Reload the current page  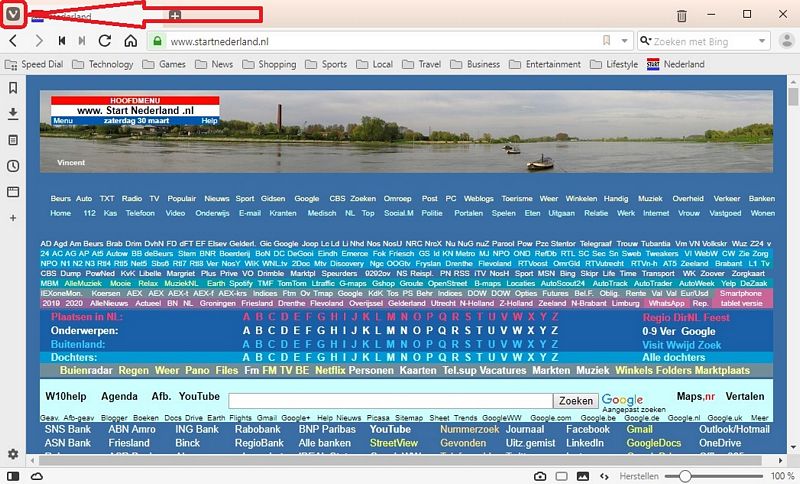105,41
